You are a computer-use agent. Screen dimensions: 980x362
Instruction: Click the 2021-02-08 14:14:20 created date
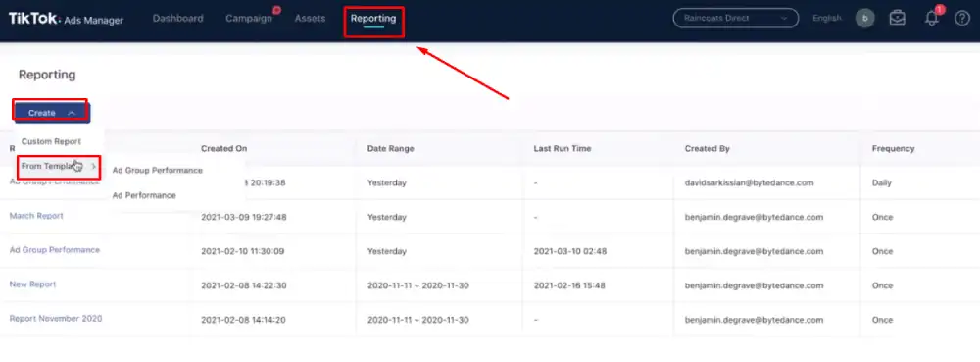click(244, 320)
